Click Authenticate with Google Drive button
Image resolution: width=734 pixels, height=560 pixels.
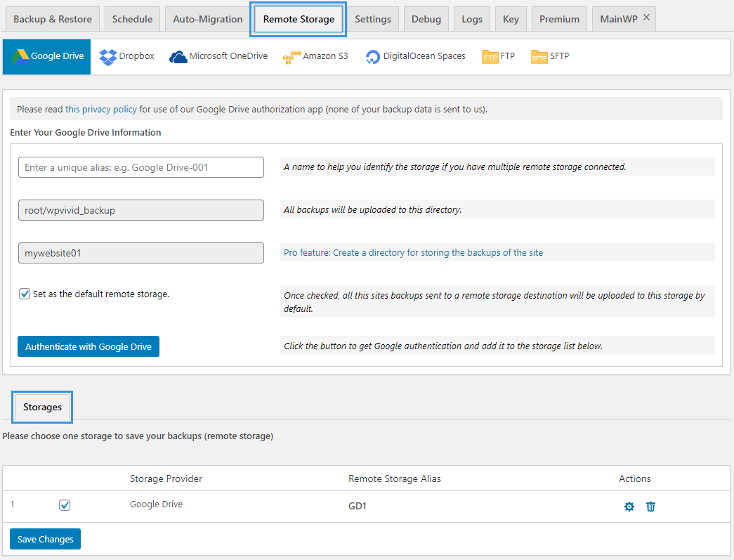pyautogui.click(x=89, y=346)
